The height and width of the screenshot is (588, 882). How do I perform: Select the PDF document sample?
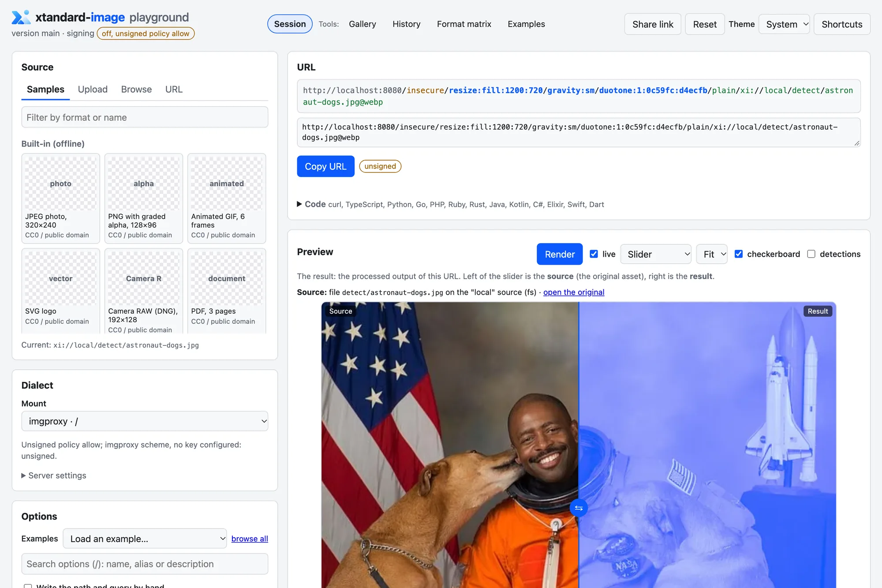pyautogui.click(x=227, y=291)
